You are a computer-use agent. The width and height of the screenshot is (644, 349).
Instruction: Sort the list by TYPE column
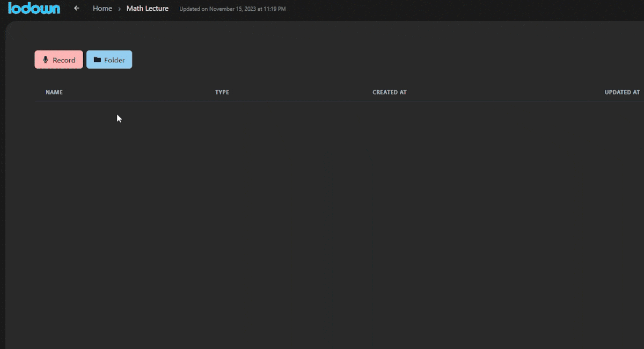tap(222, 92)
